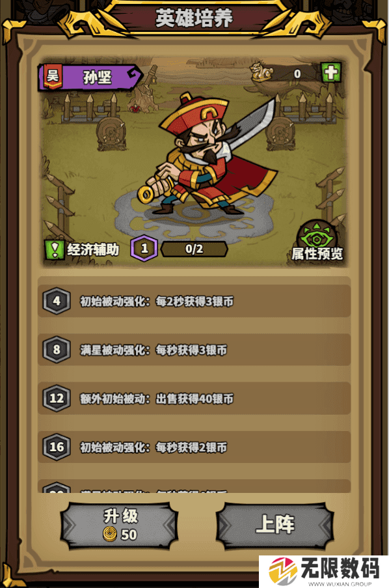The image size is (389, 588).
Task: Tap the 0/2 star progress bar
Action: [x=194, y=249]
